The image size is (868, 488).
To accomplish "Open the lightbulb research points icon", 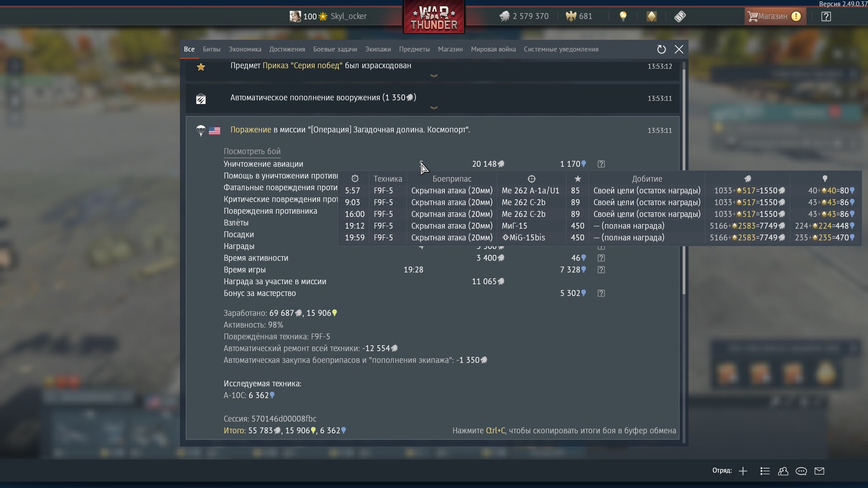I will 623,16.
